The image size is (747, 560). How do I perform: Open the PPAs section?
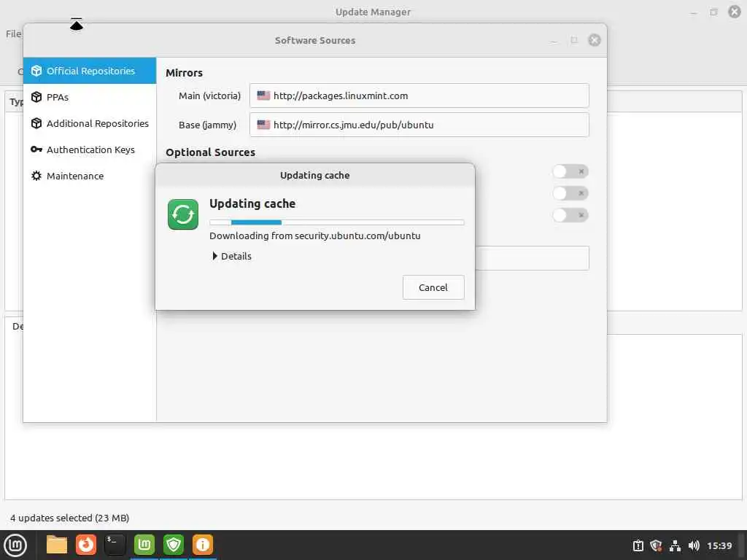90,97
